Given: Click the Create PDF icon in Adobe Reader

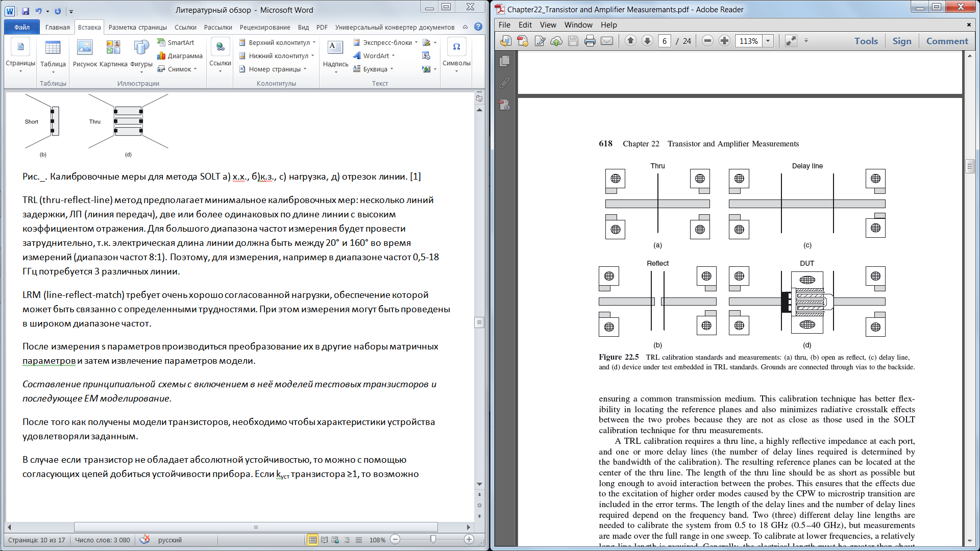Looking at the screenshot, I should tap(523, 41).
